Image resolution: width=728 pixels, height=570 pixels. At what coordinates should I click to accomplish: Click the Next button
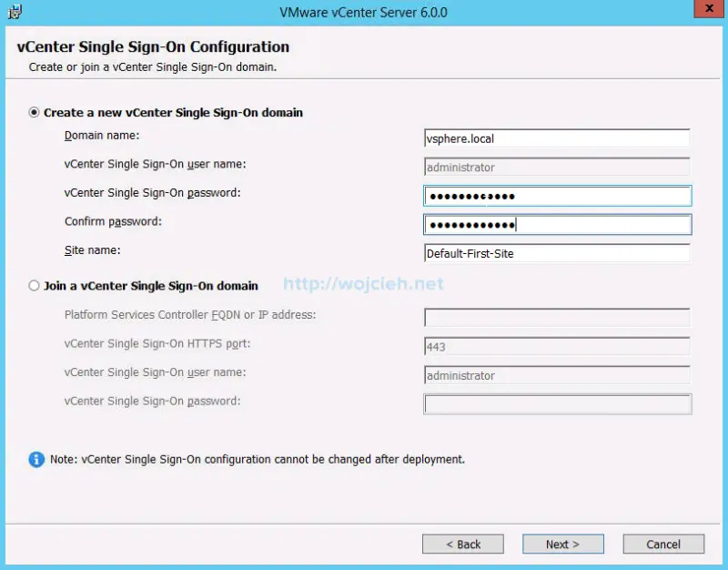click(x=562, y=544)
